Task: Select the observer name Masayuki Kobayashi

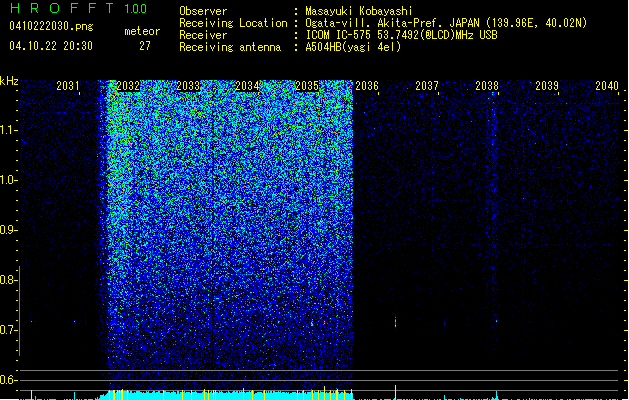Action: [359, 11]
